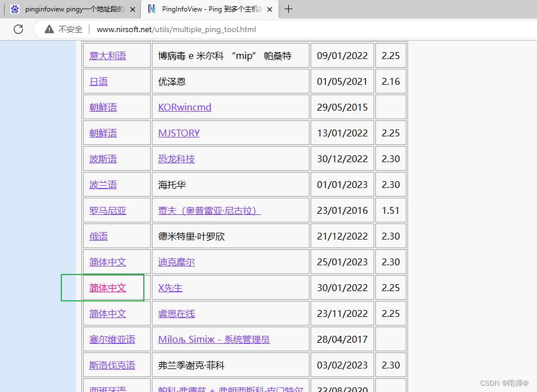Click the Baidu favicon on the first tab
The image size is (537, 392).
coord(14,9)
